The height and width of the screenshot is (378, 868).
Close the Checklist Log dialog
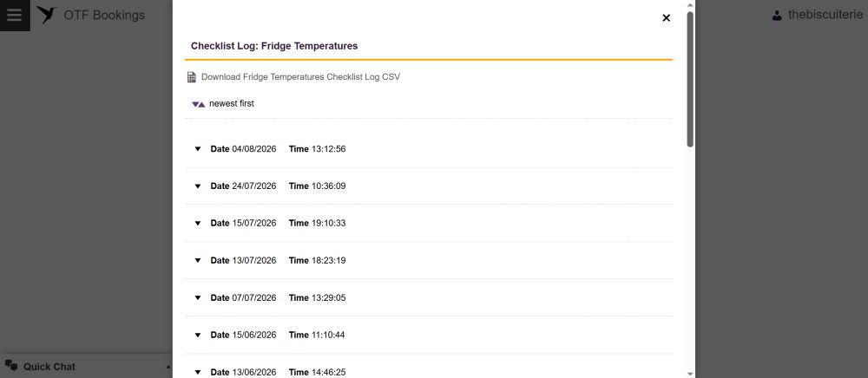(x=666, y=17)
